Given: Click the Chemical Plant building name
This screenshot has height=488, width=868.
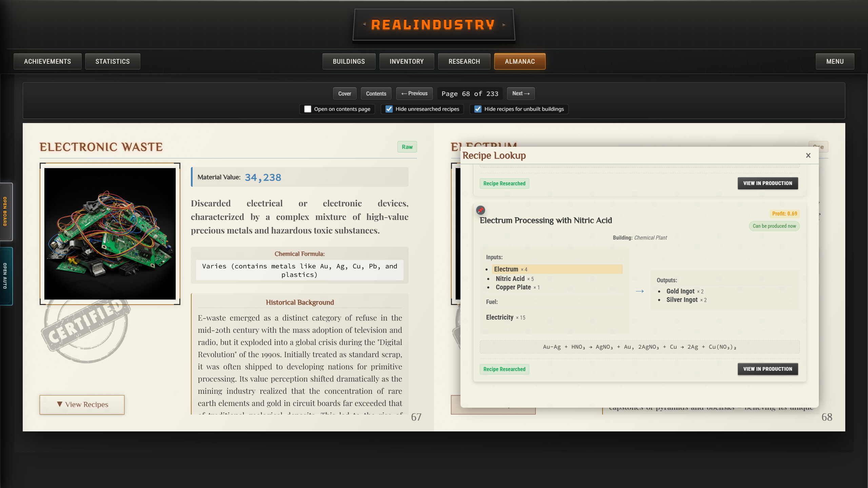Looking at the screenshot, I should tap(650, 238).
